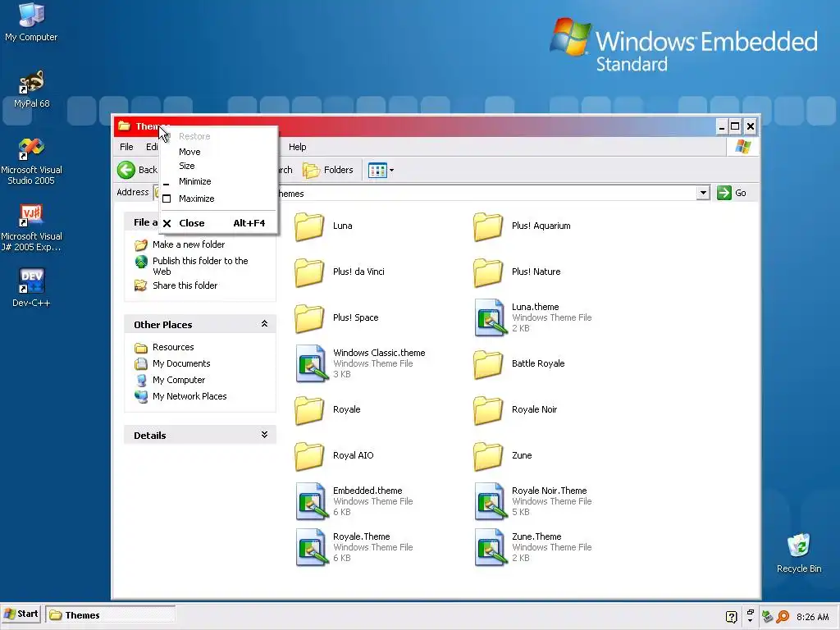Screen dimensions: 840x630
Task: Open the Luna folder icon
Action: pos(309,226)
